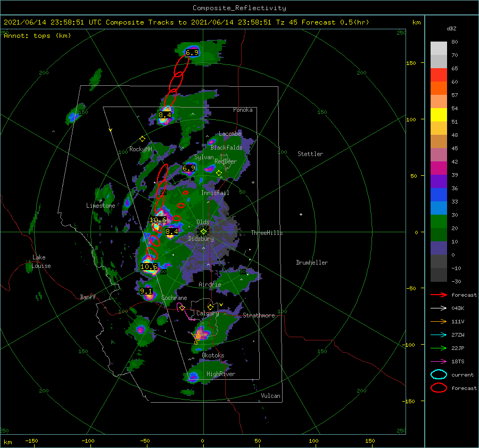Click the 10.6 storm top label above 9.1

coord(149,267)
